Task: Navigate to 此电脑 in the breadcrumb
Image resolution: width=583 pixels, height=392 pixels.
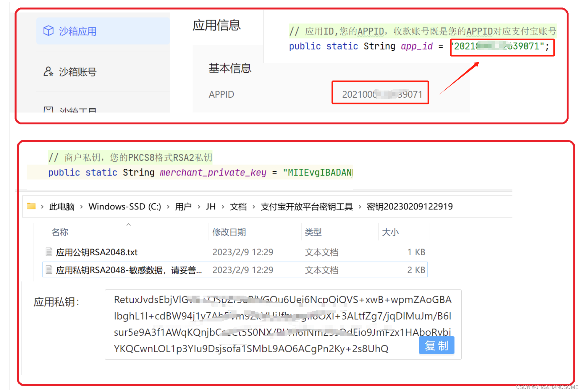Action: [x=62, y=206]
